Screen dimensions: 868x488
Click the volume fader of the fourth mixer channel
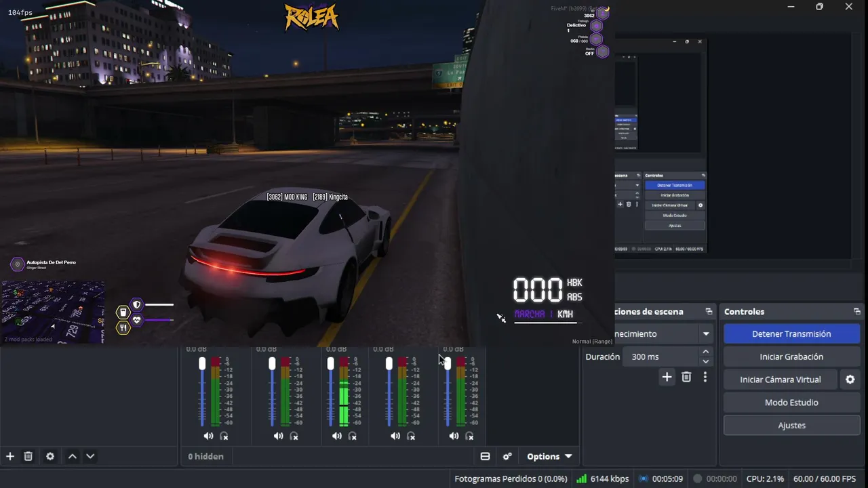(389, 364)
